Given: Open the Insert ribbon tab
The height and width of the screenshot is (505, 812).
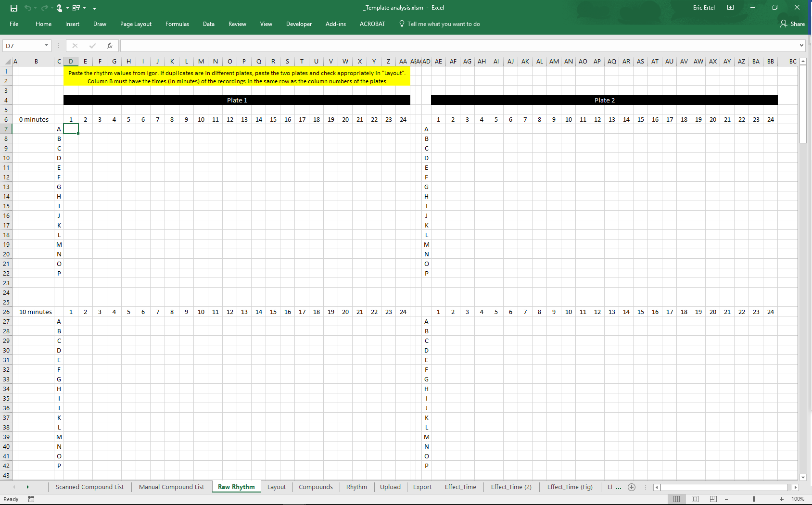Looking at the screenshot, I should click(x=72, y=24).
